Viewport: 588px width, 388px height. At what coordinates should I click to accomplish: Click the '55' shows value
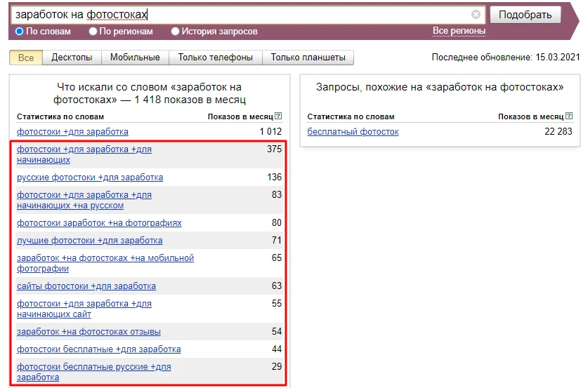(277, 303)
